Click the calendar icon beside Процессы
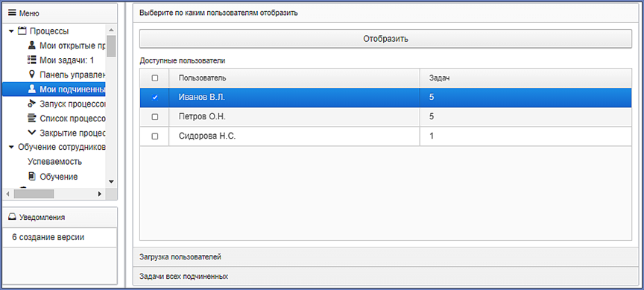The image size is (644, 290). 22,31
